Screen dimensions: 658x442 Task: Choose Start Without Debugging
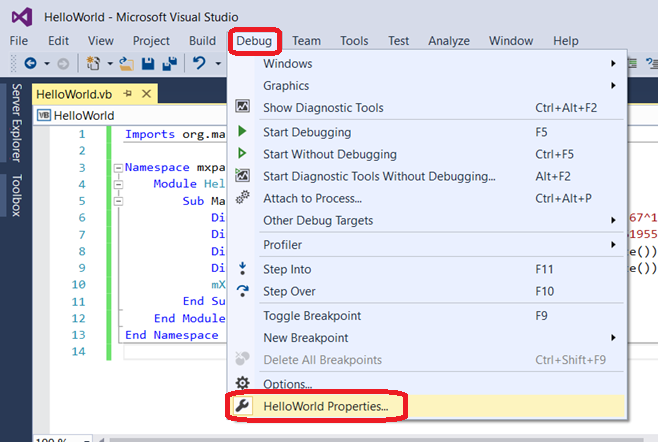(x=427, y=154)
